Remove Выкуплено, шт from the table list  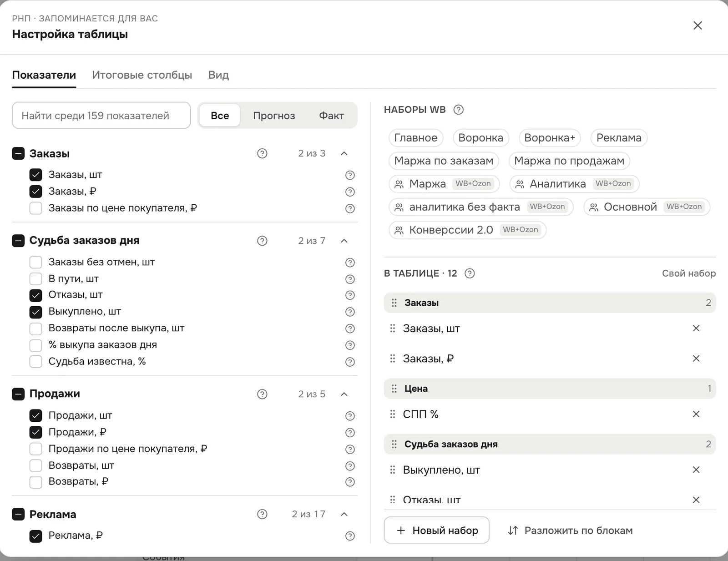696,470
